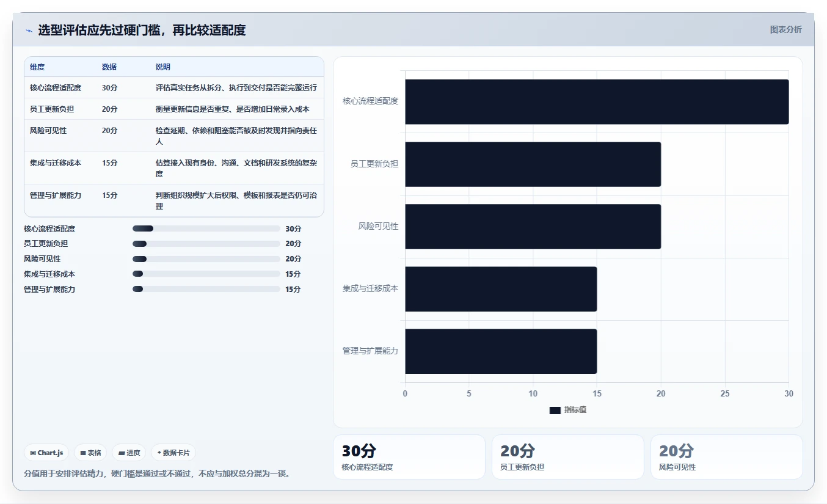
Task: Click the title 选型评估应先过硬门槛，再比较适配度
Action: click(x=142, y=30)
